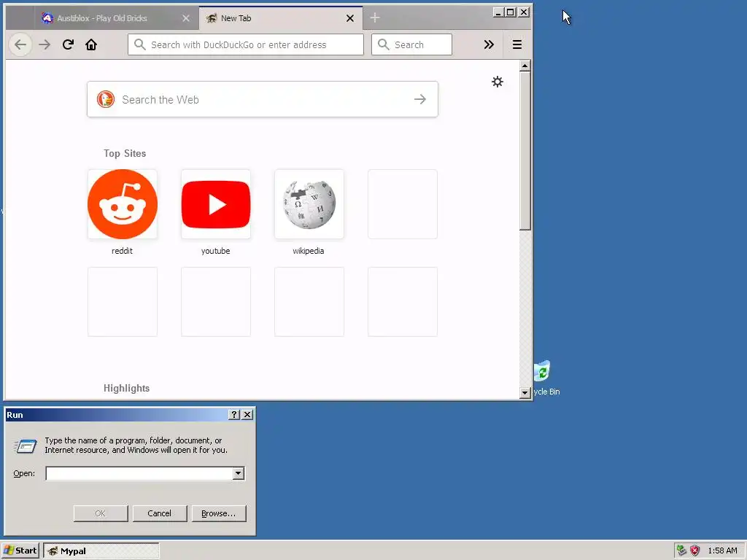Click Cancel in the Run dialog
747x560 pixels.
160,513
